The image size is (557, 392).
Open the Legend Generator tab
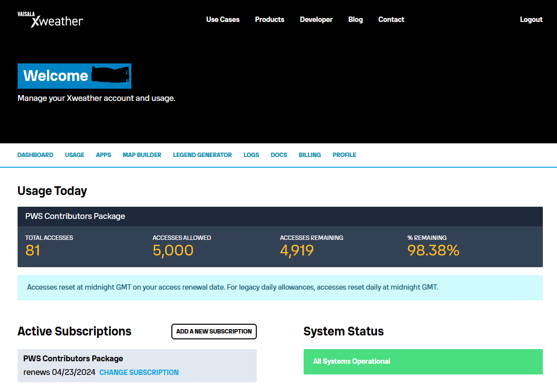202,155
